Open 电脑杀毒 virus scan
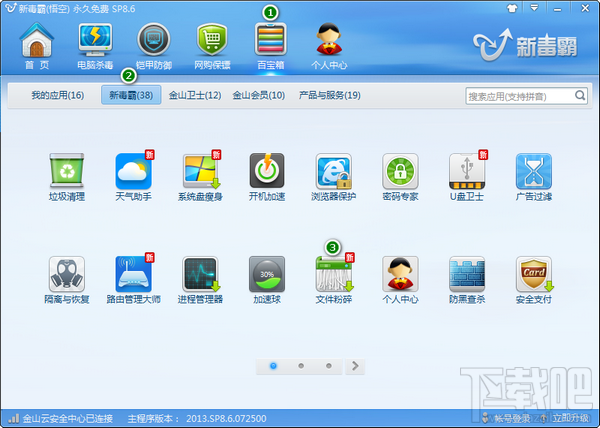The image size is (600, 428). 95,46
